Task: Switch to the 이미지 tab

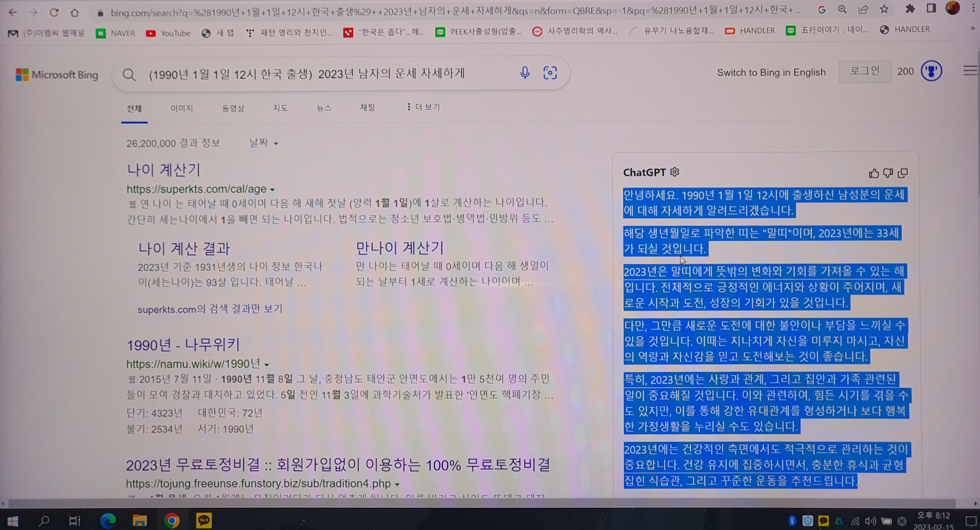Action: click(182, 108)
